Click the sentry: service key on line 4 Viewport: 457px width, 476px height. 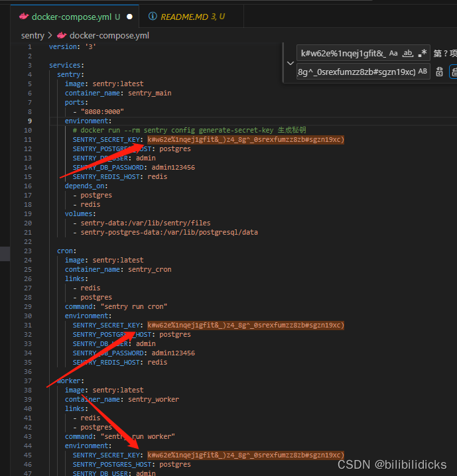(70, 75)
